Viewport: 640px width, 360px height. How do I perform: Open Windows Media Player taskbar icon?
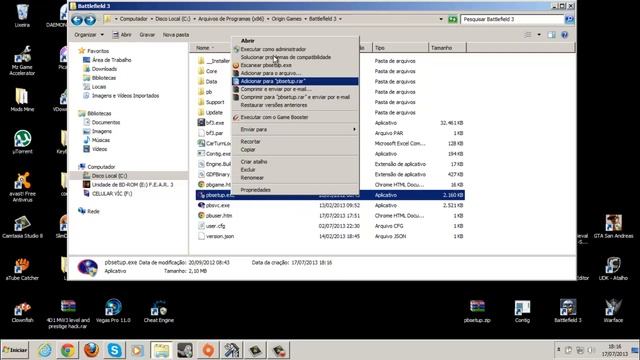(138, 350)
